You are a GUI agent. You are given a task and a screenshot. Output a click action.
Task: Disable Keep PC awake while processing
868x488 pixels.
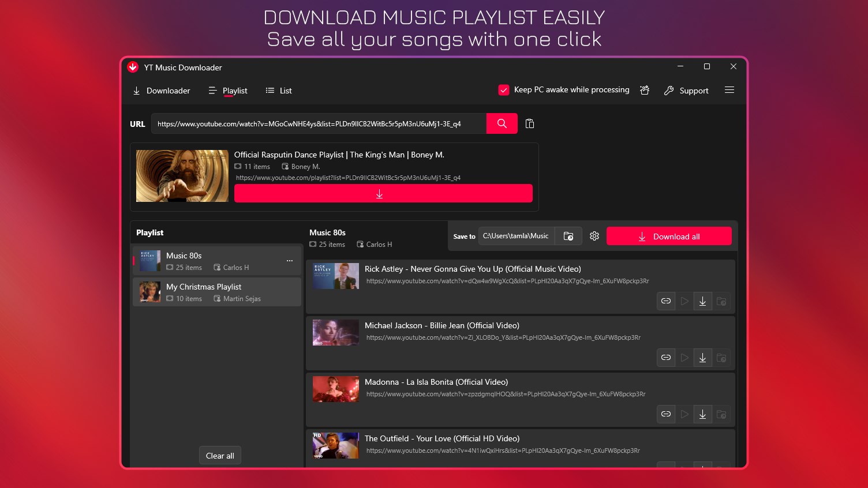point(503,89)
